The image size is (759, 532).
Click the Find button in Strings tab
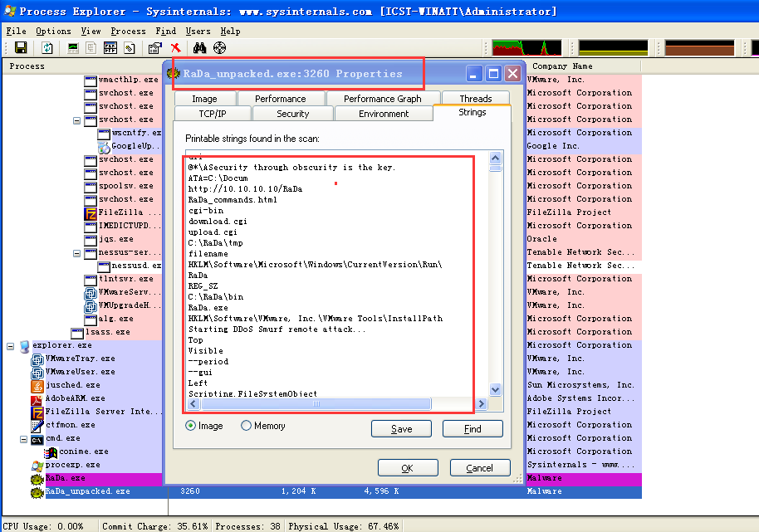[x=473, y=429]
